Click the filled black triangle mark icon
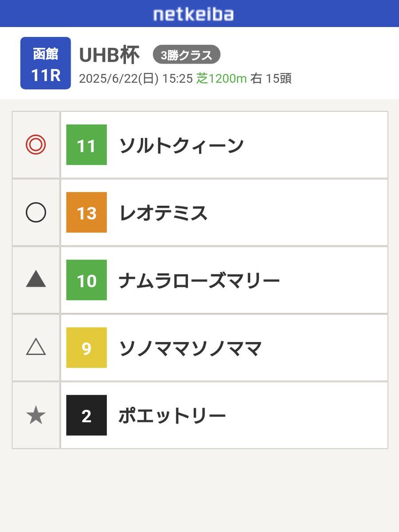Image resolution: width=399 pixels, height=532 pixels. [x=36, y=279]
